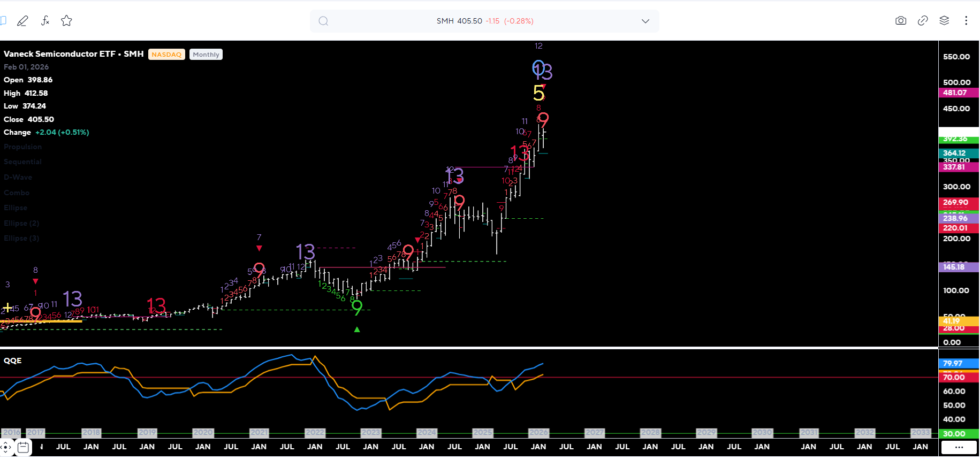Select the pencil drawing tool
Viewport: 980px width, 460px height.
(x=22, y=21)
